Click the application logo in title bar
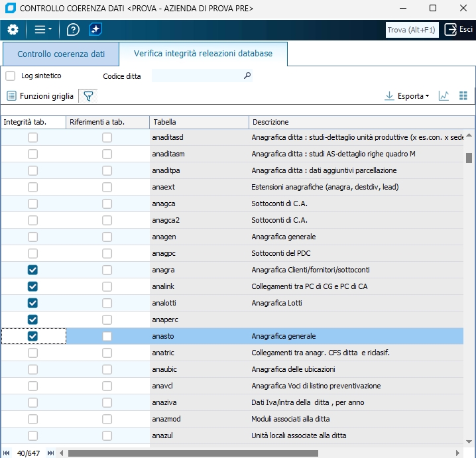The height and width of the screenshot is (458, 476). 11,8
